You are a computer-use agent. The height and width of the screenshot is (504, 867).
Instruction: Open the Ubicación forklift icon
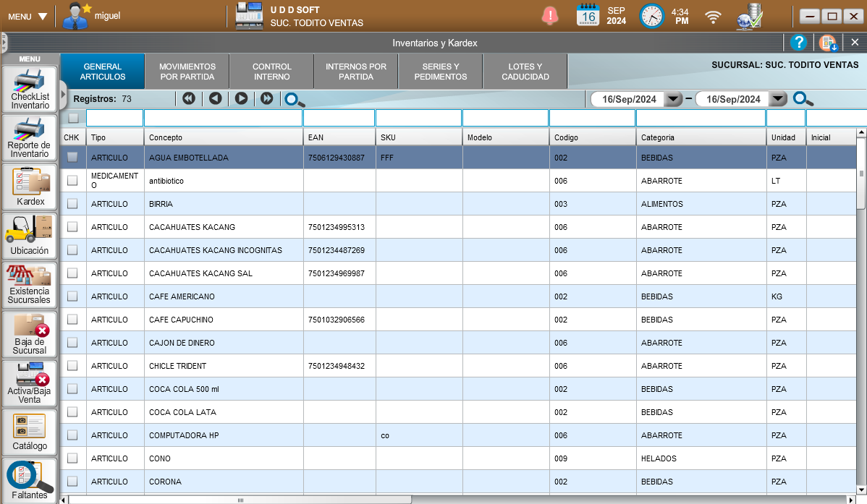[x=30, y=235]
